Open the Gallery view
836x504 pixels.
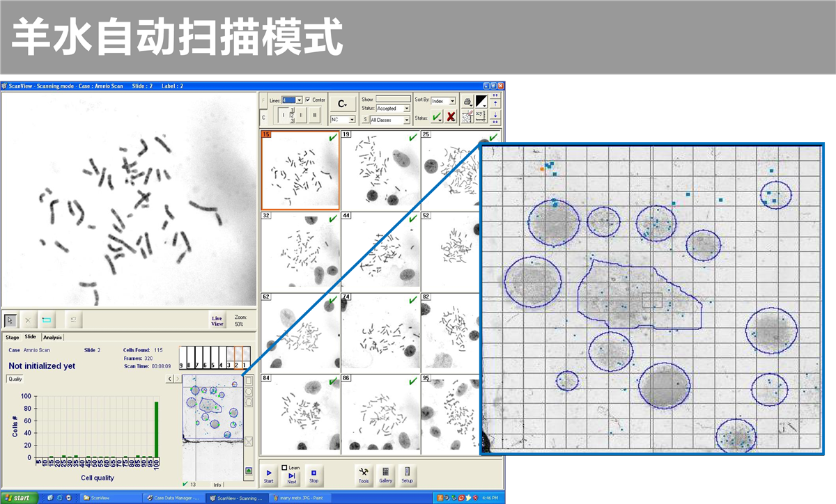click(385, 475)
